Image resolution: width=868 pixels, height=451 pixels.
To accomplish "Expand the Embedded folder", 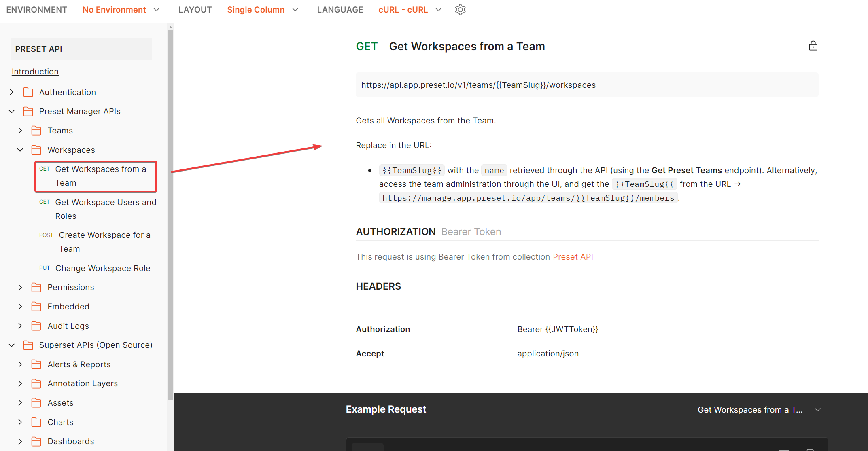I will (x=20, y=306).
